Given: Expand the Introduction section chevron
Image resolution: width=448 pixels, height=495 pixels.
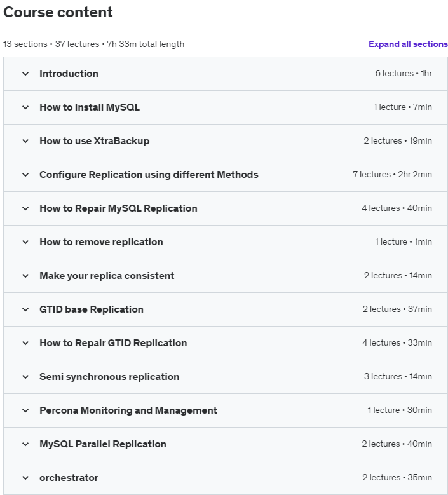Looking at the screenshot, I should pyautogui.click(x=25, y=74).
